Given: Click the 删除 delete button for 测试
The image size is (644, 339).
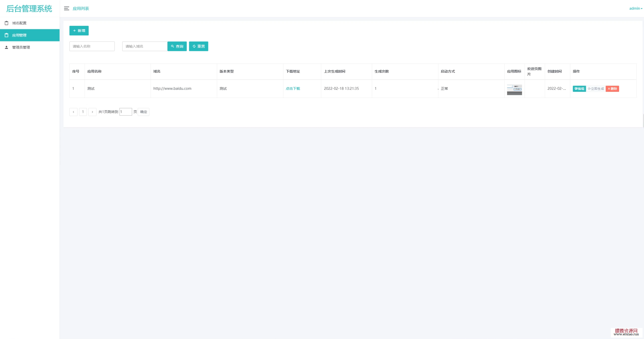Looking at the screenshot, I should tap(612, 89).
